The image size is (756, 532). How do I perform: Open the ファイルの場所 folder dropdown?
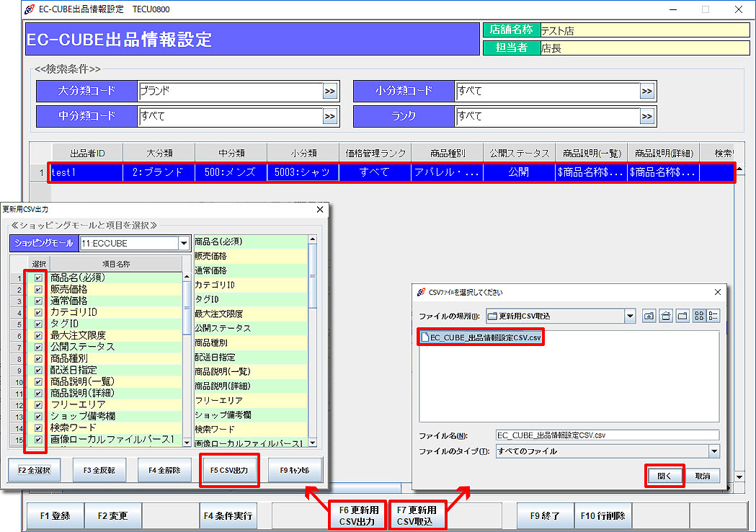pyautogui.click(x=630, y=316)
